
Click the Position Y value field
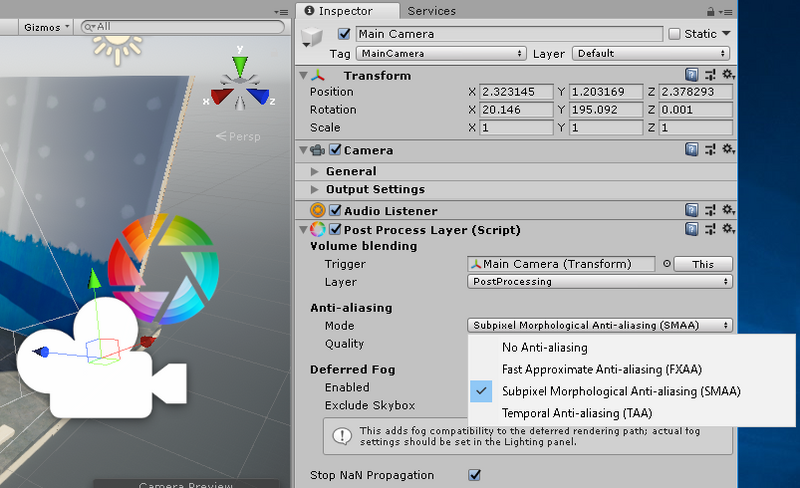pyautogui.click(x=606, y=92)
